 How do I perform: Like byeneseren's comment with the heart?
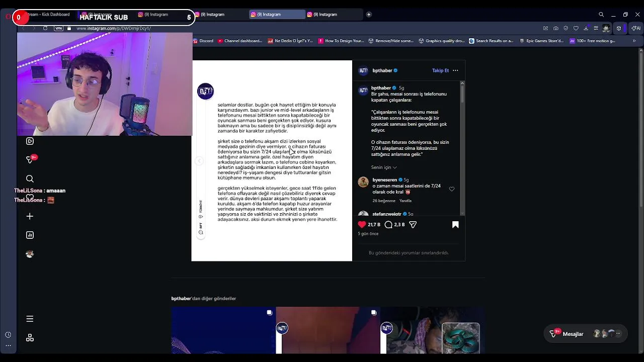pos(451,189)
